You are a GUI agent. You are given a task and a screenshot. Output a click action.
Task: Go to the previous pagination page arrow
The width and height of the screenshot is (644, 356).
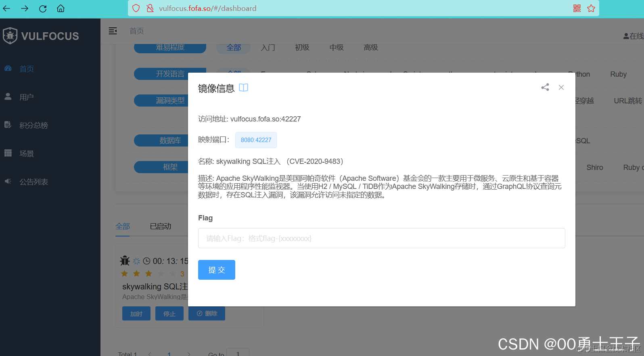click(150, 354)
